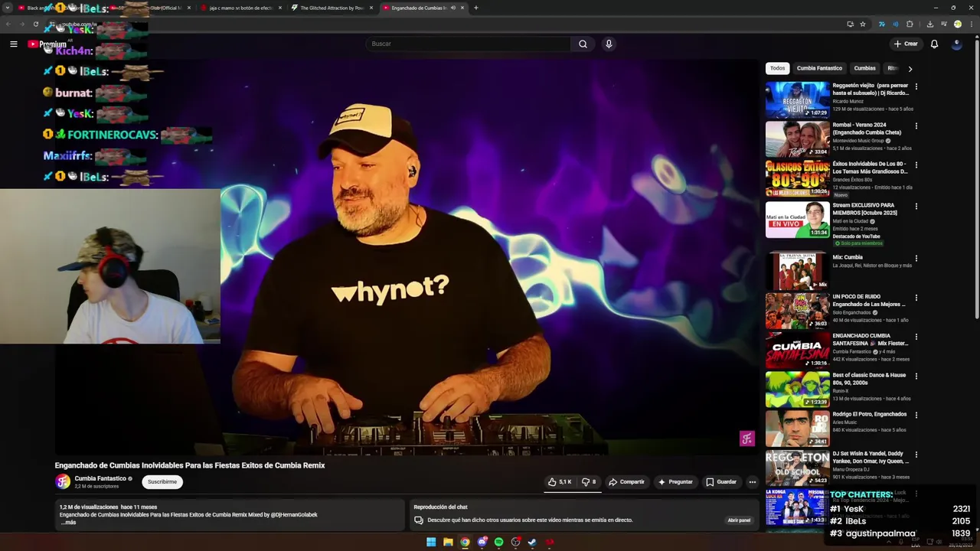Open Reggaetón viejito video thumbnail
The image size is (980, 551).
point(797,99)
